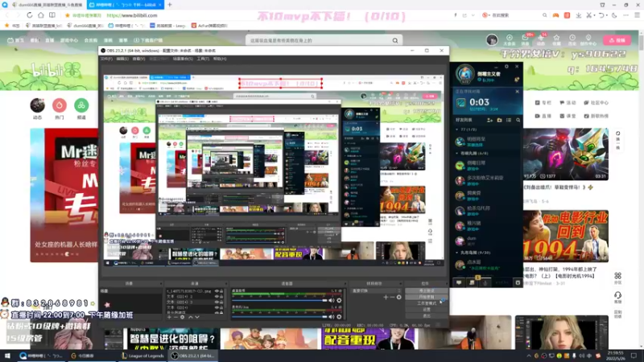Mute mic/aux speaker icon in mixer

click(x=332, y=316)
